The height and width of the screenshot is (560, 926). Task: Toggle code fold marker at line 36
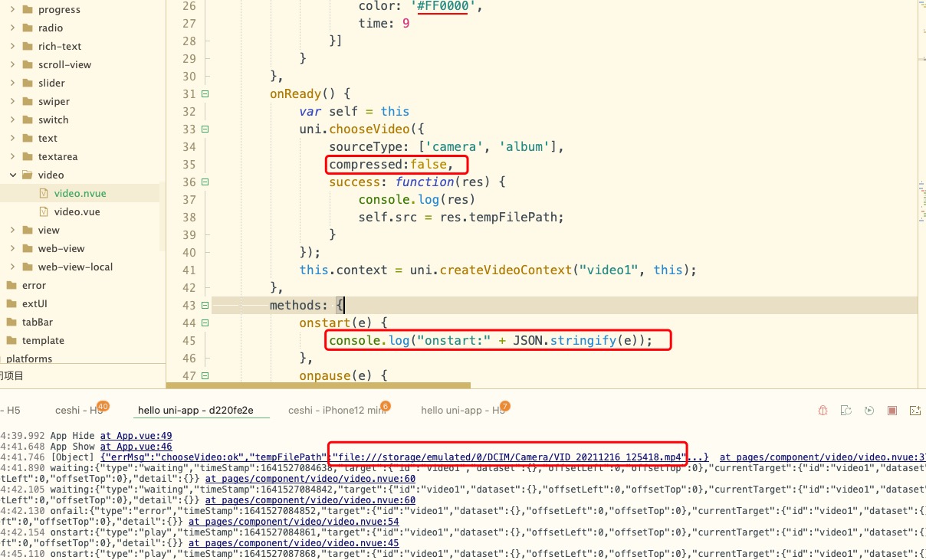pyautogui.click(x=205, y=182)
